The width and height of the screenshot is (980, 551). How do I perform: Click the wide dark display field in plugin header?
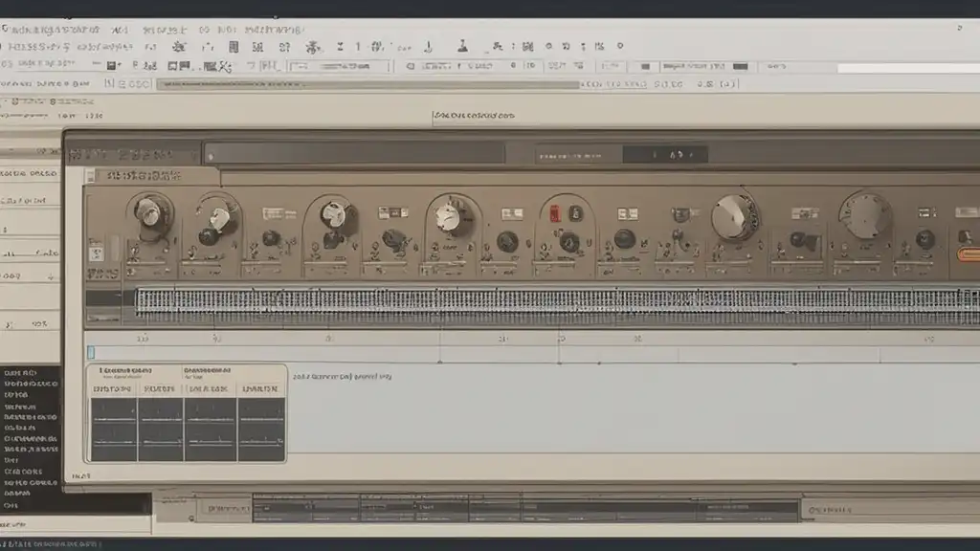[x=354, y=154]
